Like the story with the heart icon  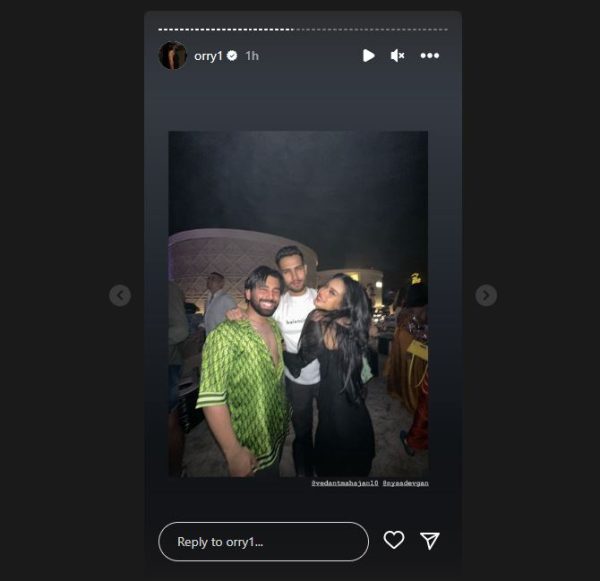click(x=394, y=540)
